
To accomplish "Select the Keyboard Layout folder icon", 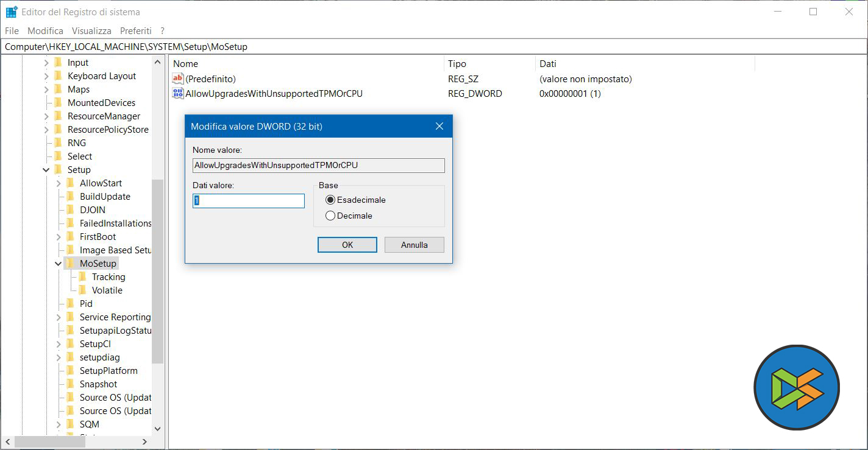I will click(58, 76).
